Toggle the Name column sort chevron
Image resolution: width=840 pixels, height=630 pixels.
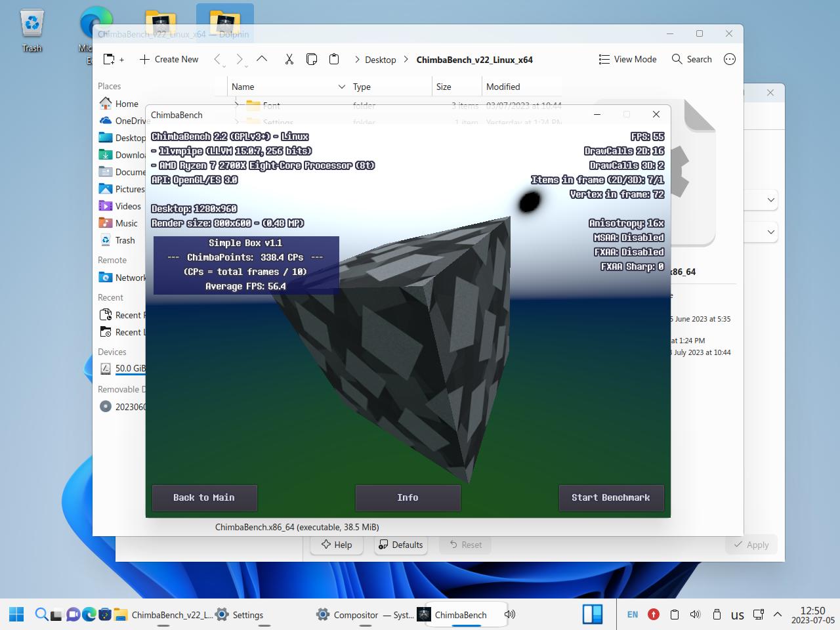[341, 87]
